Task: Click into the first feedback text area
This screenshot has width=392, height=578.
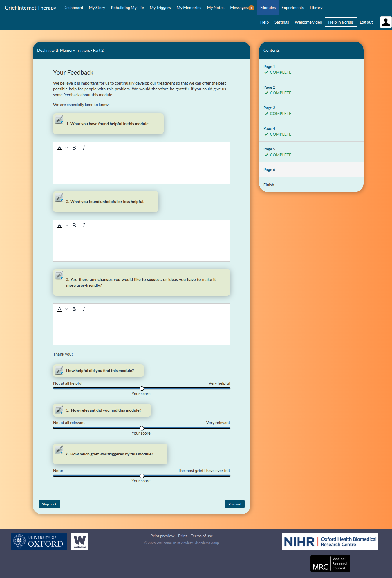Action: tap(142, 168)
